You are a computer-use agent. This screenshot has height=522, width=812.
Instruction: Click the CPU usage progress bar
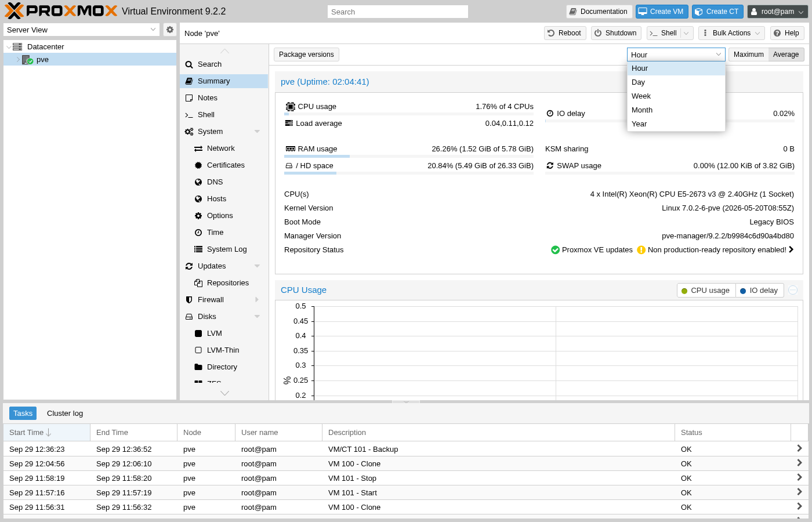tap(409, 114)
